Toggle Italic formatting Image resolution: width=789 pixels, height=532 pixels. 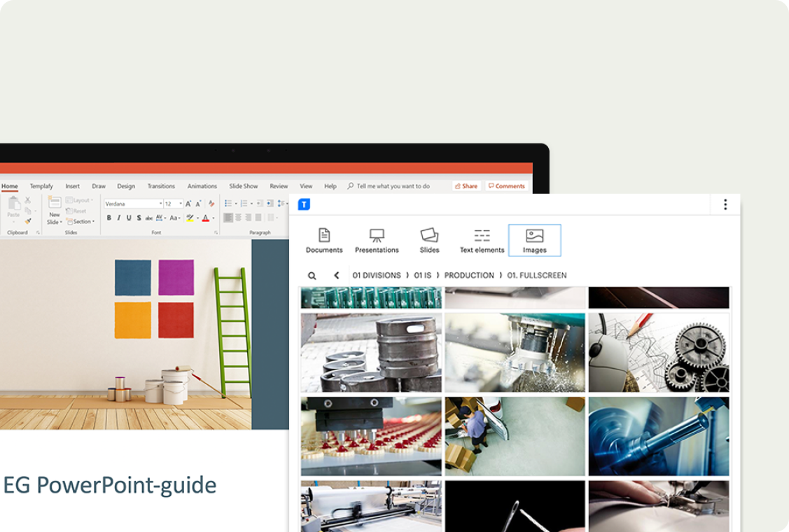point(119,218)
